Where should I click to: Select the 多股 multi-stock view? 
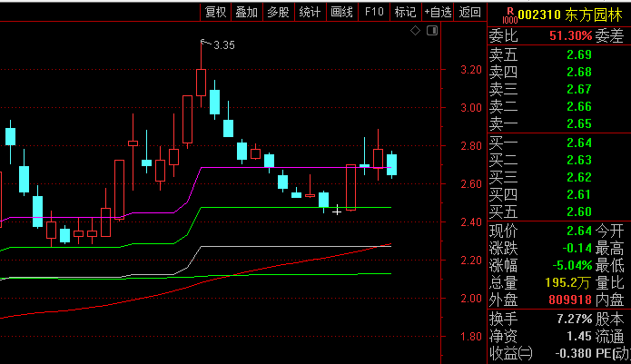278,12
